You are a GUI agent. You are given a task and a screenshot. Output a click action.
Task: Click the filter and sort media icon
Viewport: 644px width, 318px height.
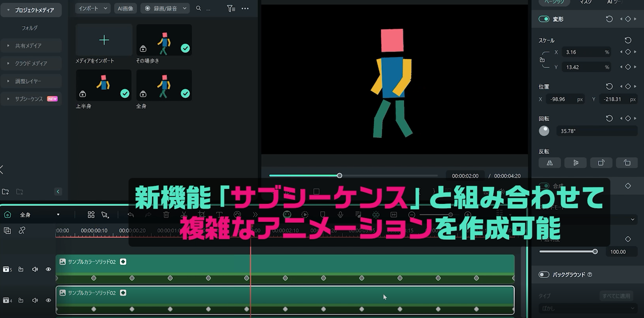[231, 8]
